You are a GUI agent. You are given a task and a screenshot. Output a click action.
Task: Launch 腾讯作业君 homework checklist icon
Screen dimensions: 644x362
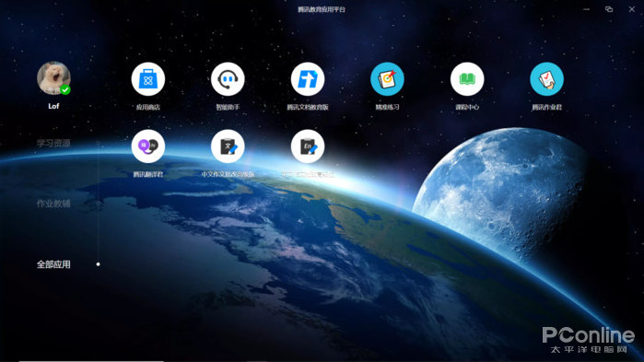pyautogui.click(x=546, y=79)
